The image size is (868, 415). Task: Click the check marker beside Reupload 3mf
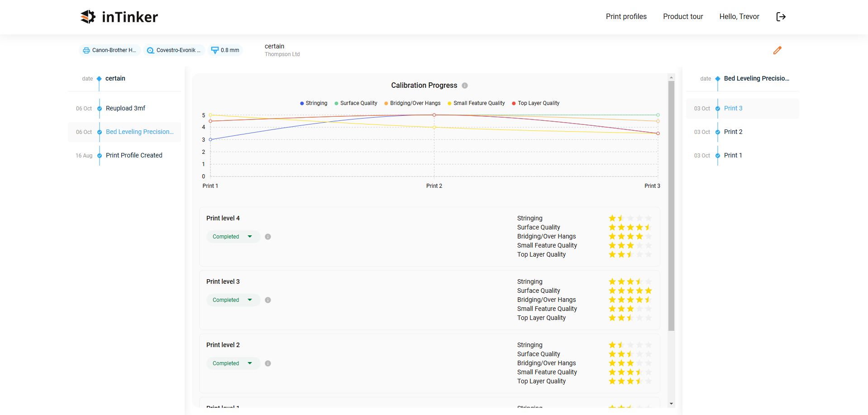click(100, 109)
